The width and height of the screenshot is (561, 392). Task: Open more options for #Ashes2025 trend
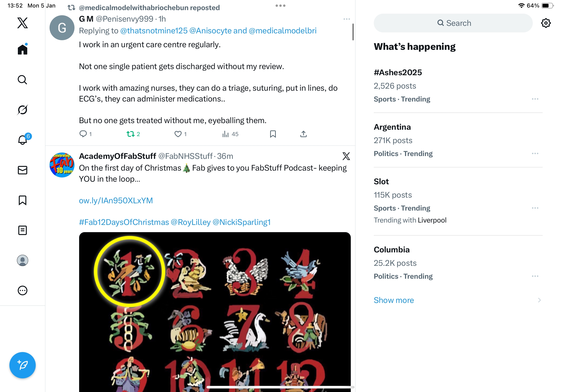click(x=535, y=99)
